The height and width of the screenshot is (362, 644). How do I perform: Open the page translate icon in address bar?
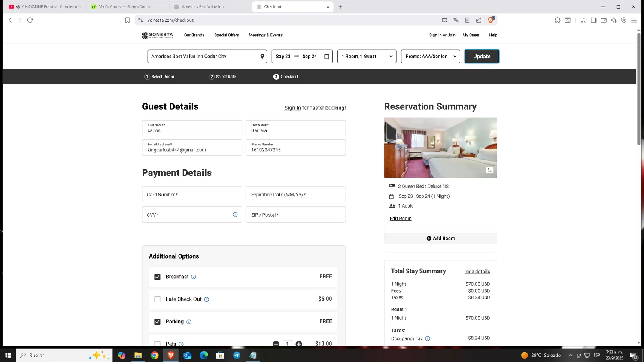[456, 20]
